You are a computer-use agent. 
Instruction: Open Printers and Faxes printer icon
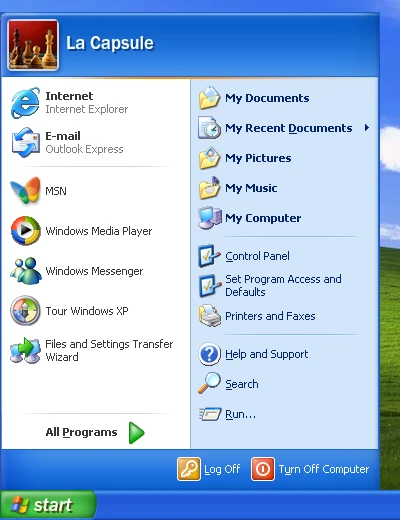click(210, 316)
